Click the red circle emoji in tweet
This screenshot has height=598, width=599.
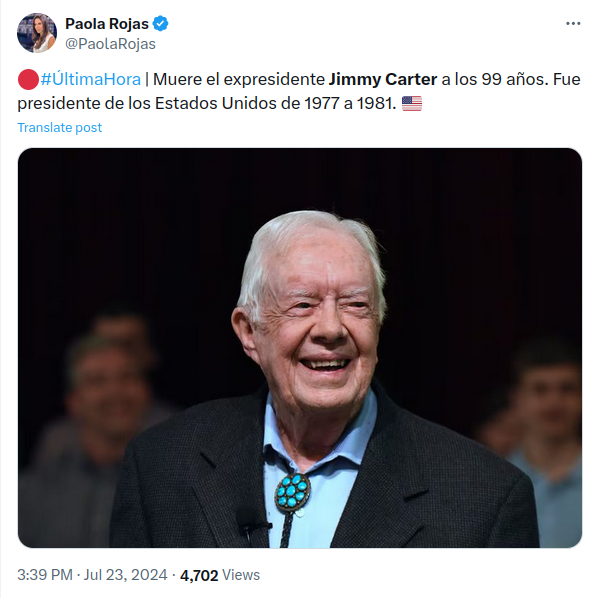pos(28,79)
